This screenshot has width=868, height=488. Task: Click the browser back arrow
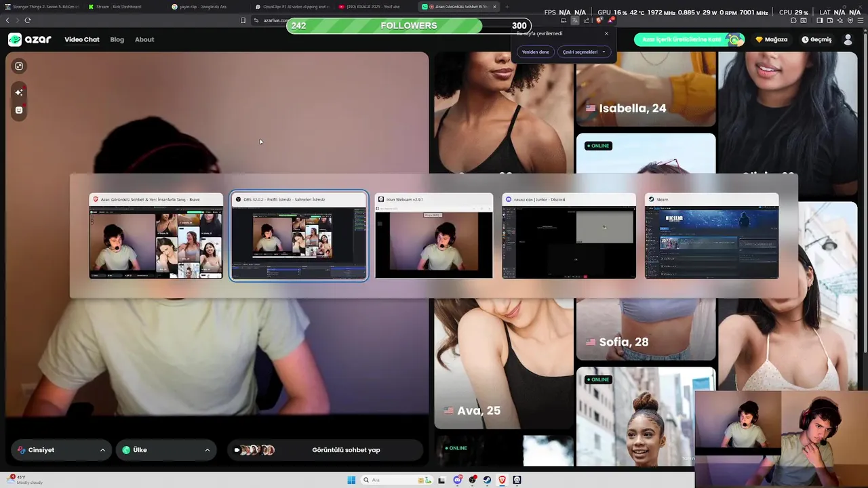point(7,20)
